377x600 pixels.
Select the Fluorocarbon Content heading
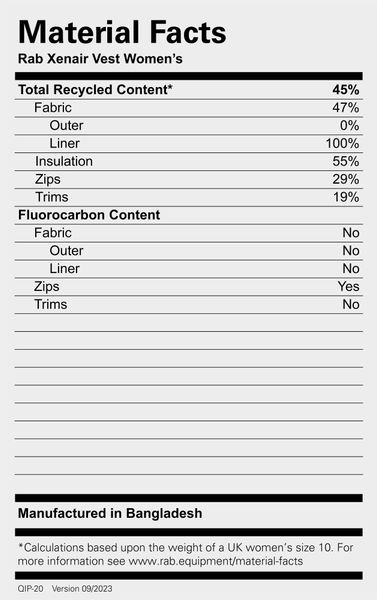tap(89, 215)
